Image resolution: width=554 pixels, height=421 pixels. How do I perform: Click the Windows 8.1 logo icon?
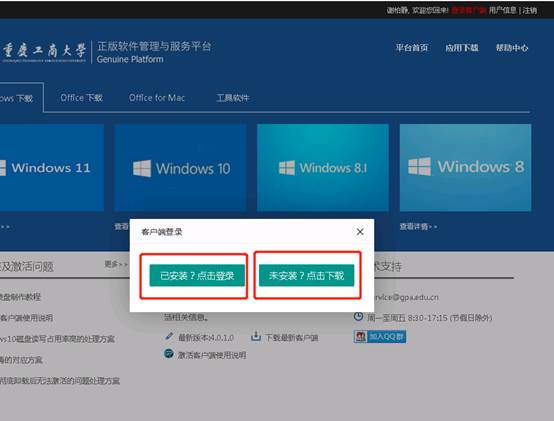(x=287, y=168)
